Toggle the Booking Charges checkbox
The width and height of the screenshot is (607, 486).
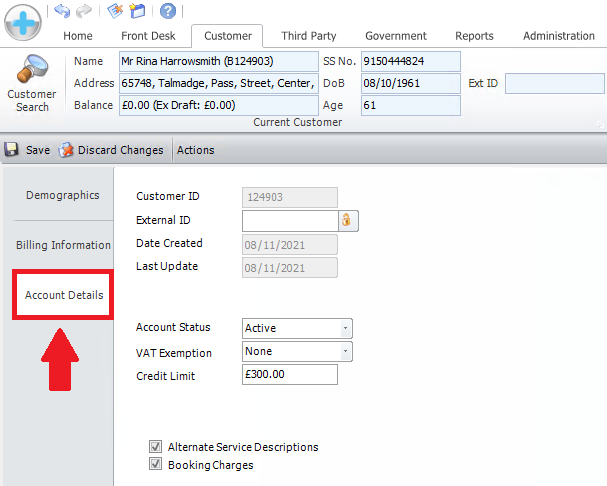pyautogui.click(x=155, y=465)
